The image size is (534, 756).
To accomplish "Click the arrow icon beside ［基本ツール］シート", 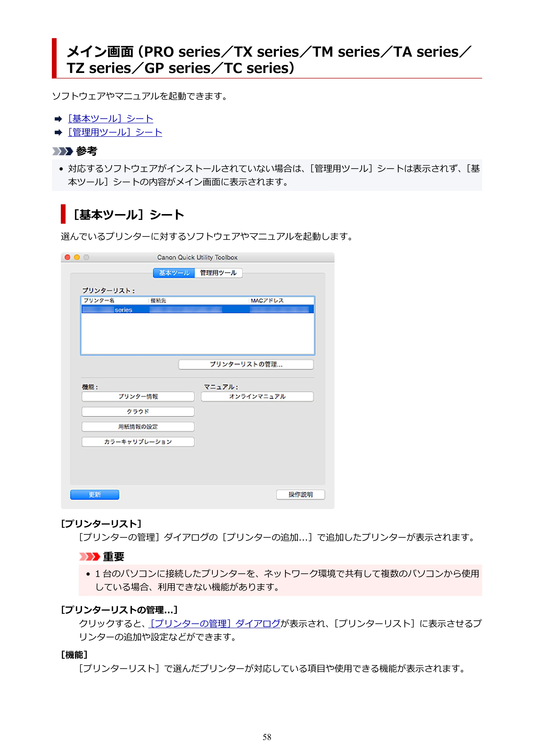I will (58, 119).
